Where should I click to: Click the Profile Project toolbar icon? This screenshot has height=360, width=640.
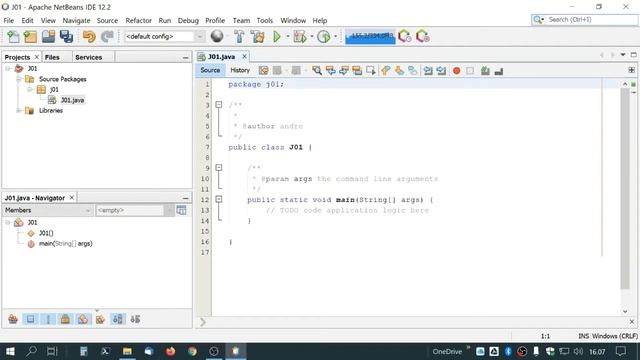324,37
